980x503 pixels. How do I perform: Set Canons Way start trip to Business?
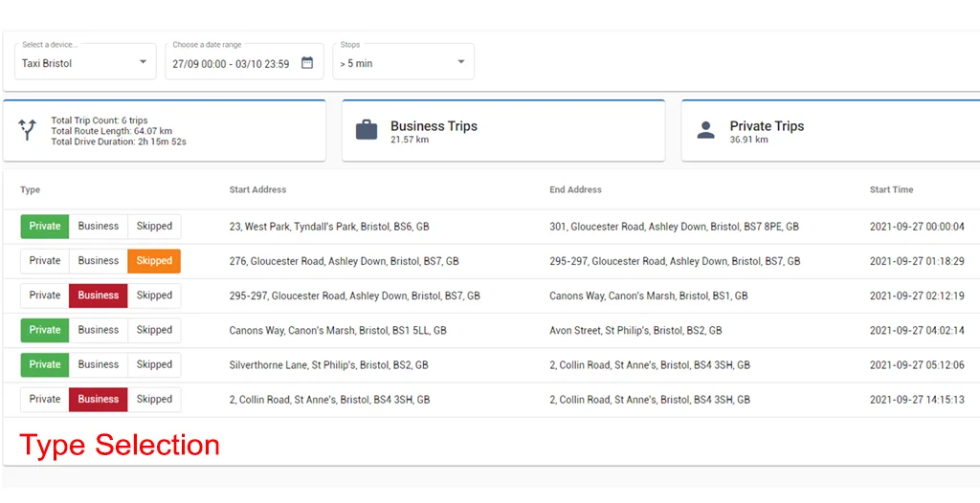click(x=99, y=330)
